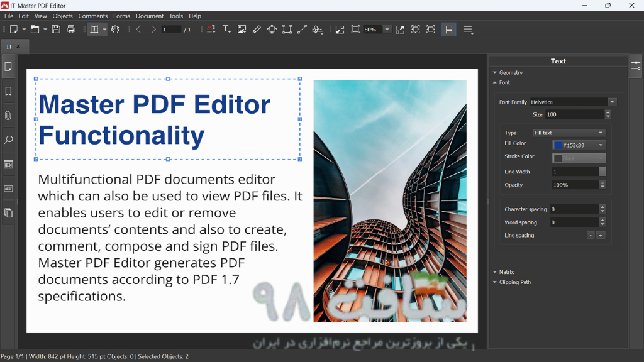
Task: Expand the Matrix section
Action: tap(504, 272)
